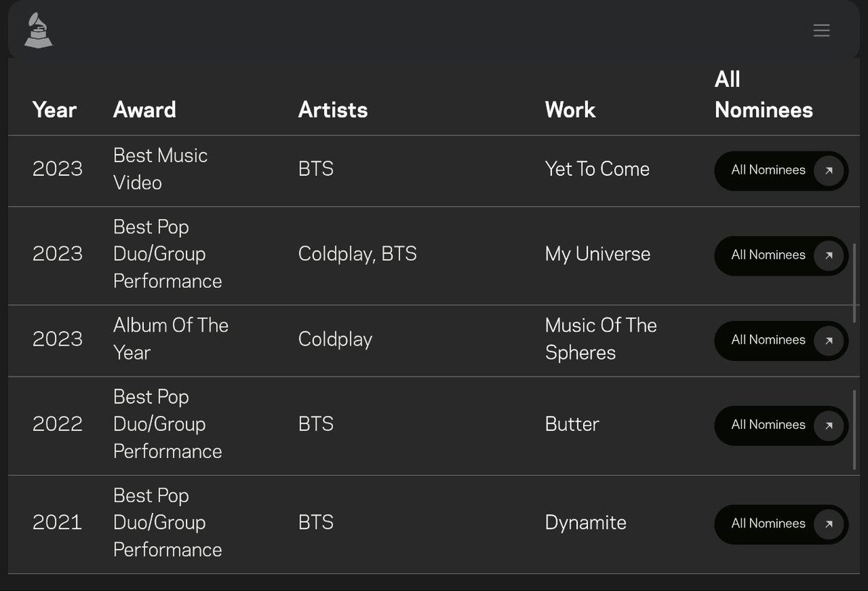Click the Coldplay, BTS artists cell

[x=357, y=254]
